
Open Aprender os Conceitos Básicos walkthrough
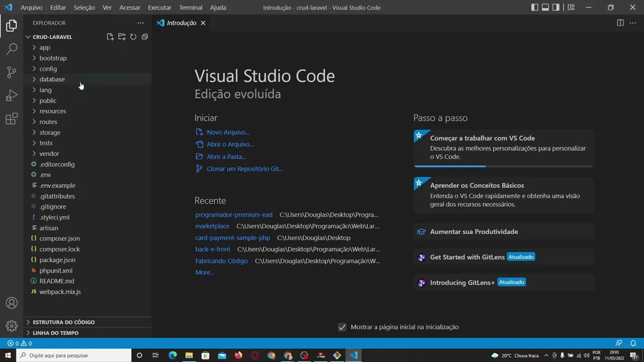click(504, 195)
